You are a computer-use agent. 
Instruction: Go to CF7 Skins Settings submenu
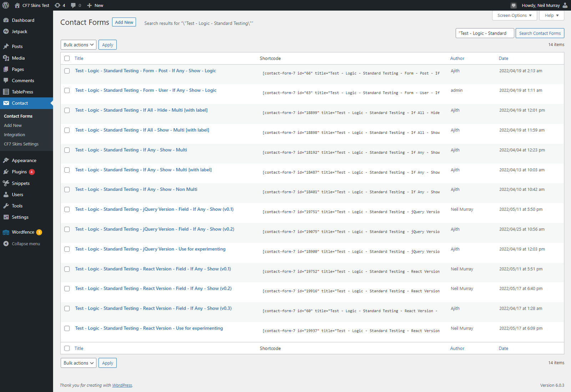pyautogui.click(x=21, y=144)
